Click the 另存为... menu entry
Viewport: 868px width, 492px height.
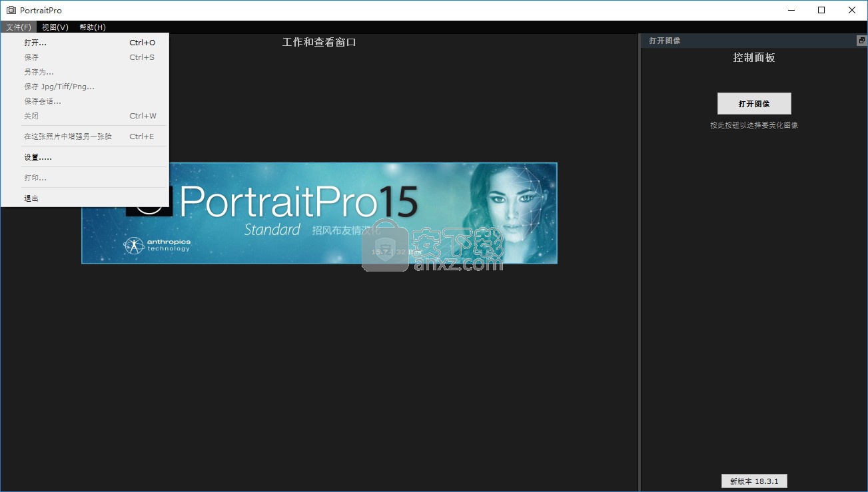85,72
